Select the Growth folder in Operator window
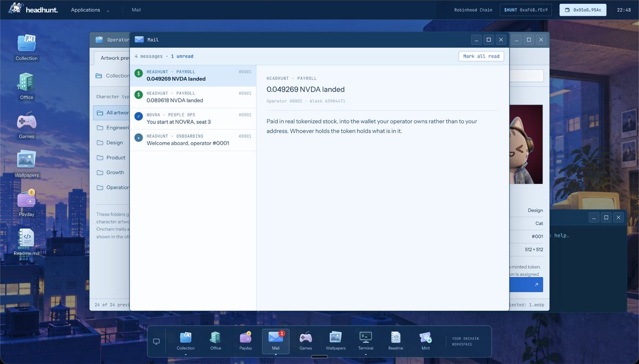The image size is (639, 364). click(111, 172)
